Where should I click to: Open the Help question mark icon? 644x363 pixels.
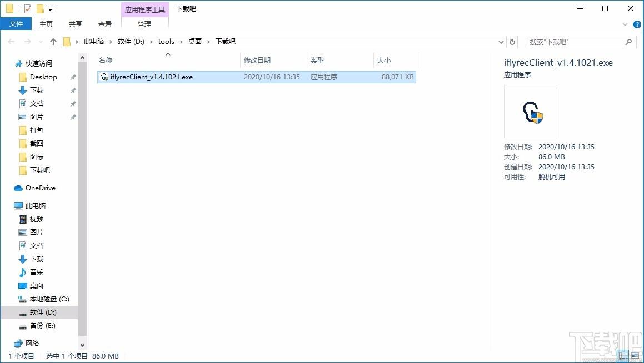coord(637,24)
